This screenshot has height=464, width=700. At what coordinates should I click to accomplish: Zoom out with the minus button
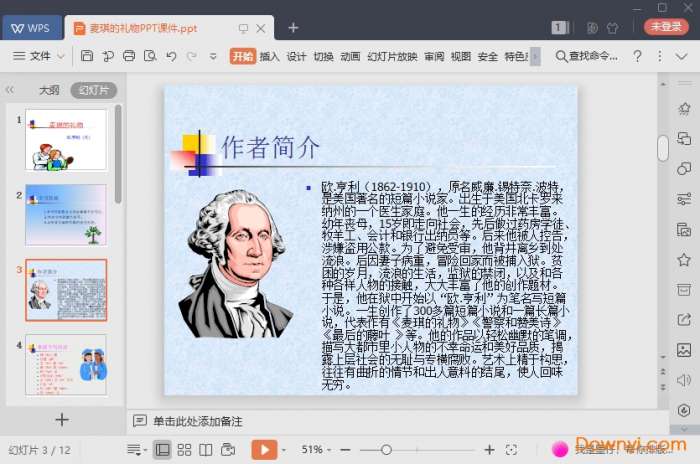point(345,450)
